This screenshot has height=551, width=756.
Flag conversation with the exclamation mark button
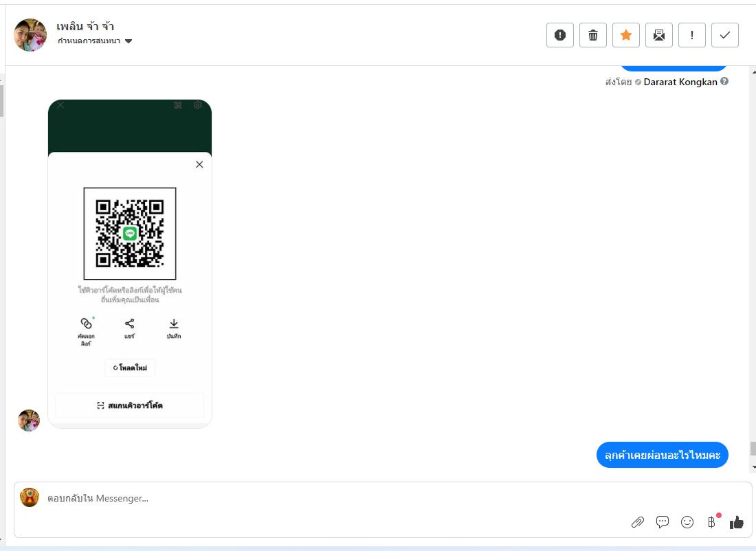(692, 35)
